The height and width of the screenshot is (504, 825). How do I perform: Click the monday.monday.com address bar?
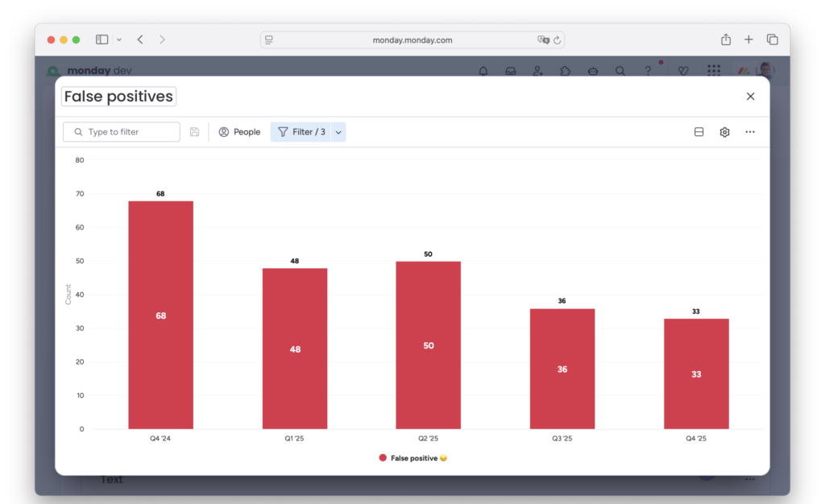click(x=412, y=39)
